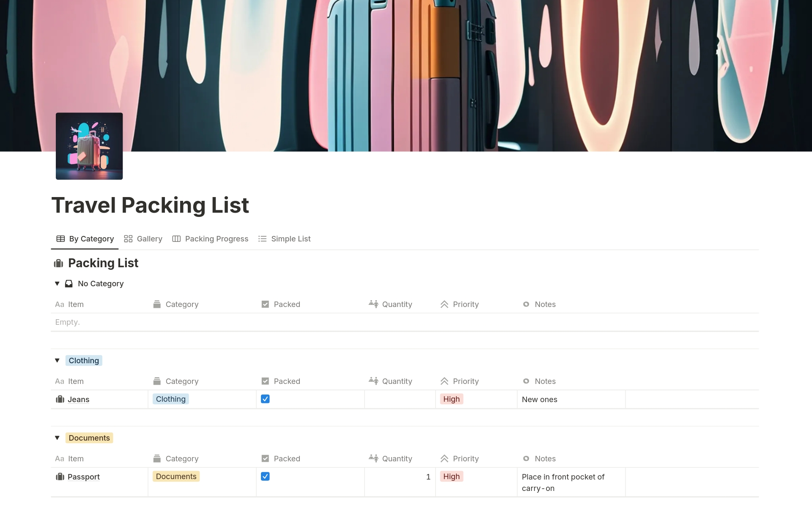Click the suitcase icon beside Packing List heading
Screen dimensions: 812x507
[58, 263]
